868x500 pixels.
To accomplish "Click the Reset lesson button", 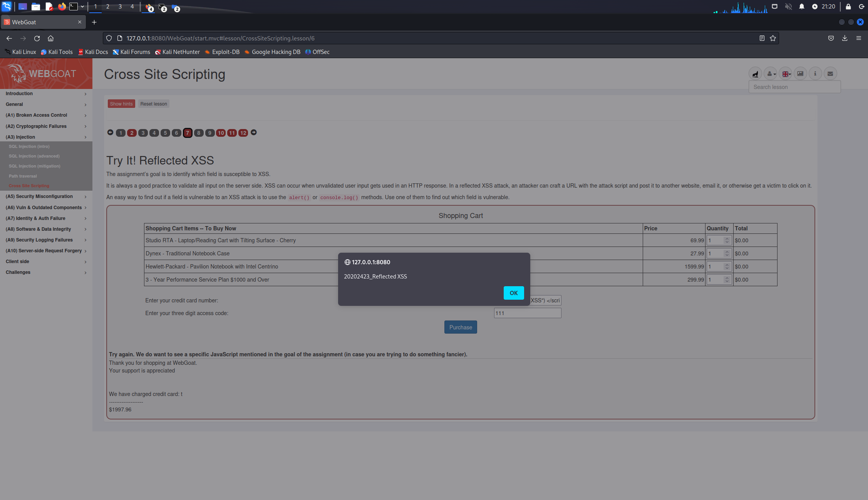I will tap(154, 104).
